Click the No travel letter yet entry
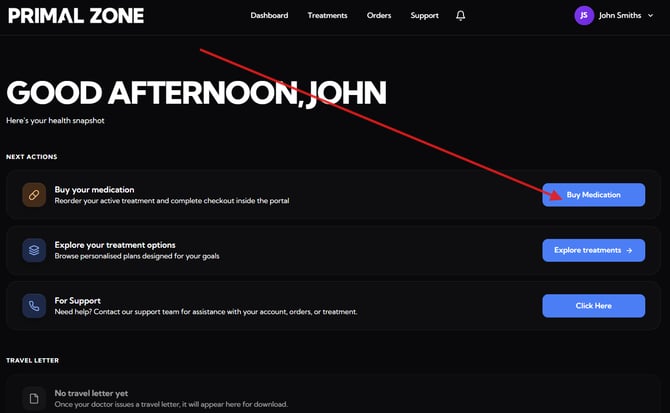Viewport: 670px width, 413px height. point(91,393)
